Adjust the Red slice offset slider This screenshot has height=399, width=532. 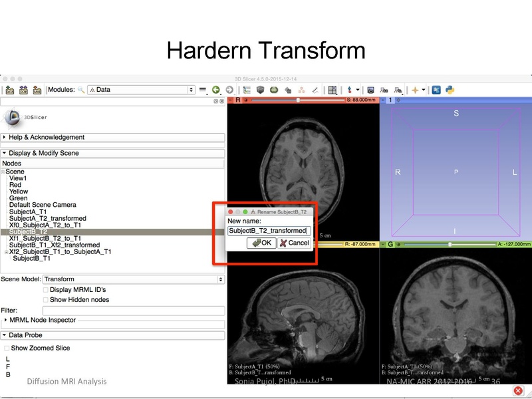tap(298, 100)
